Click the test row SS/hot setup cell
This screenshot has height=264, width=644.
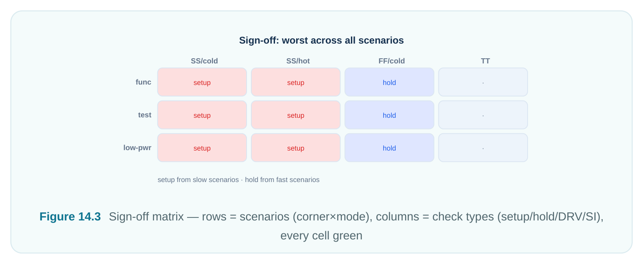pos(296,115)
